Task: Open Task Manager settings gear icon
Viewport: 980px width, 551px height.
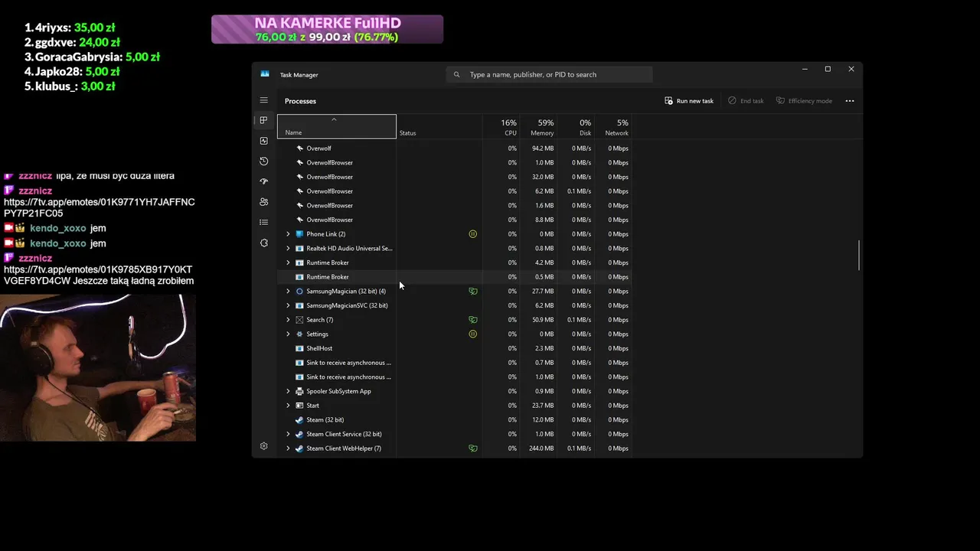Action: (x=263, y=446)
